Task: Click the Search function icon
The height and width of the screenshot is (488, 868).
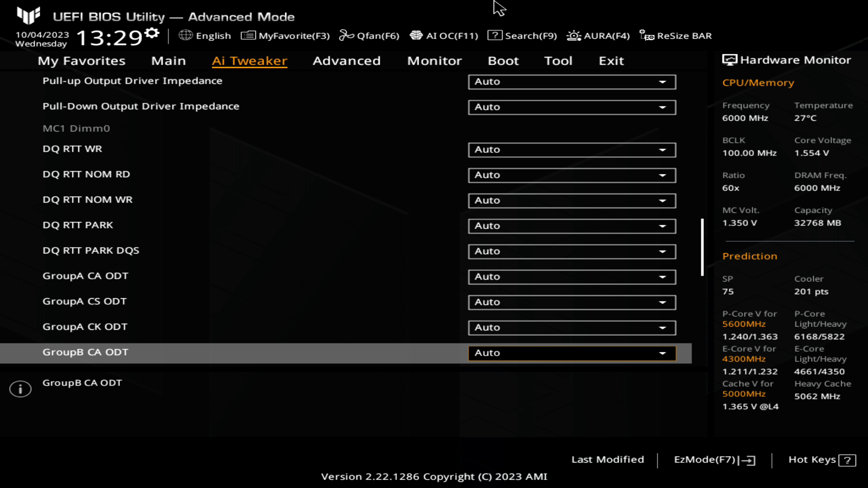Action: click(496, 36)
